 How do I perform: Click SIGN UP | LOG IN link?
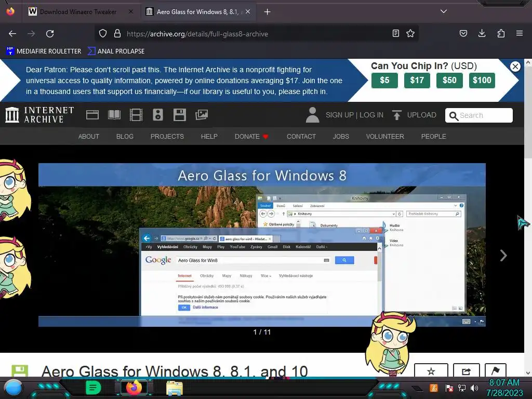[x=354, y=115]
